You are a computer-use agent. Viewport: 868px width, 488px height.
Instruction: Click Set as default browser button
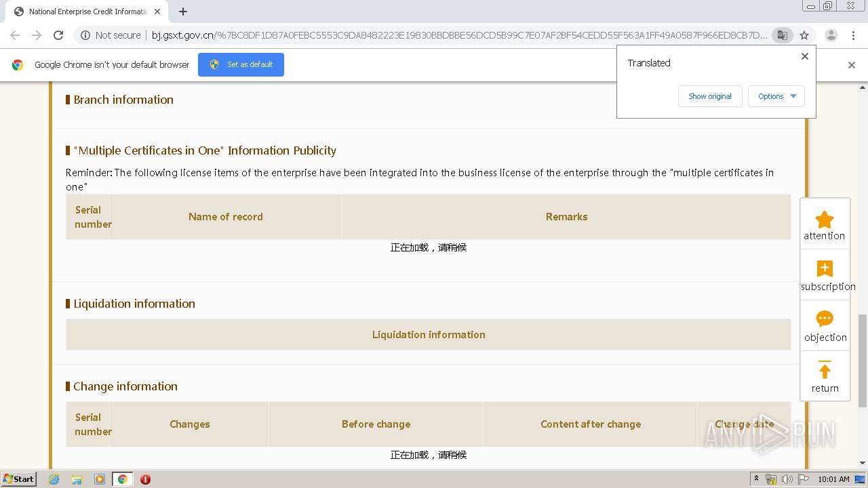(x=241, y=64)
